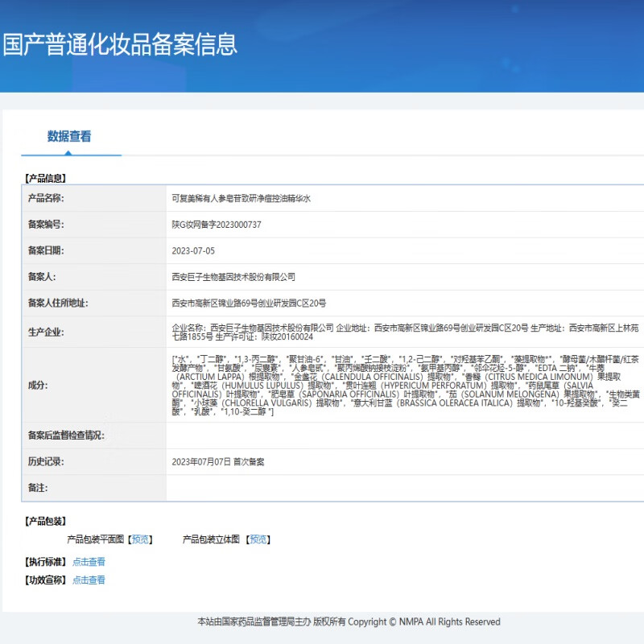Viewport: 644px width, 644px height.
Task: Click the 【产品包装】 section heading
Action: [45, 522]
